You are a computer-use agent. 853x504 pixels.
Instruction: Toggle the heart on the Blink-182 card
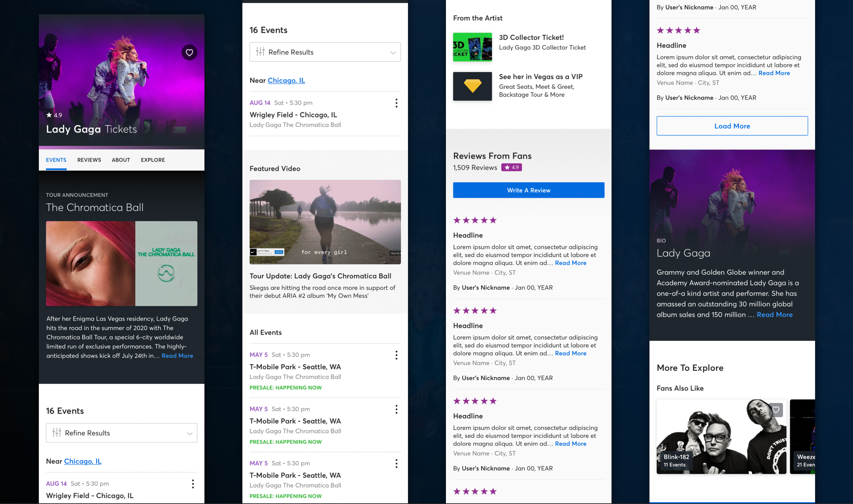point(776,410)
